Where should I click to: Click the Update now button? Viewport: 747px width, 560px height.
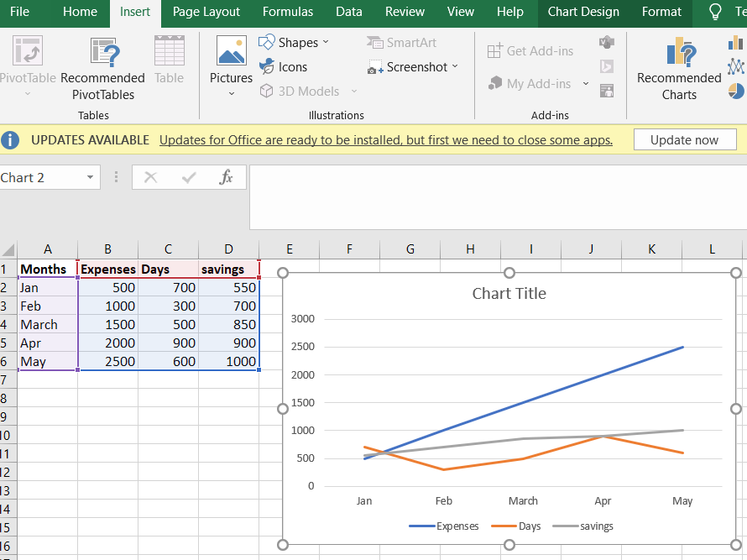[684, 140]
